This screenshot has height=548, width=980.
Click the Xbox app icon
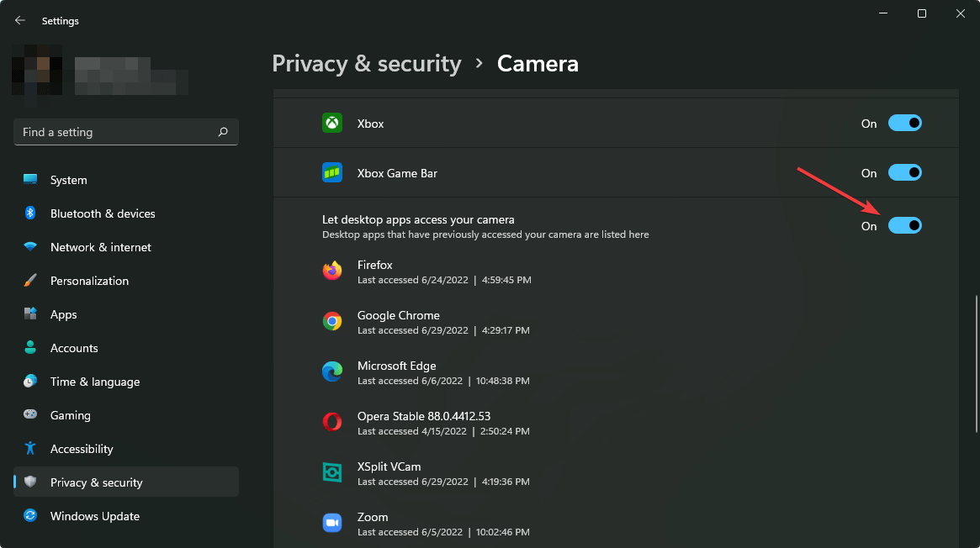[332, 123]
